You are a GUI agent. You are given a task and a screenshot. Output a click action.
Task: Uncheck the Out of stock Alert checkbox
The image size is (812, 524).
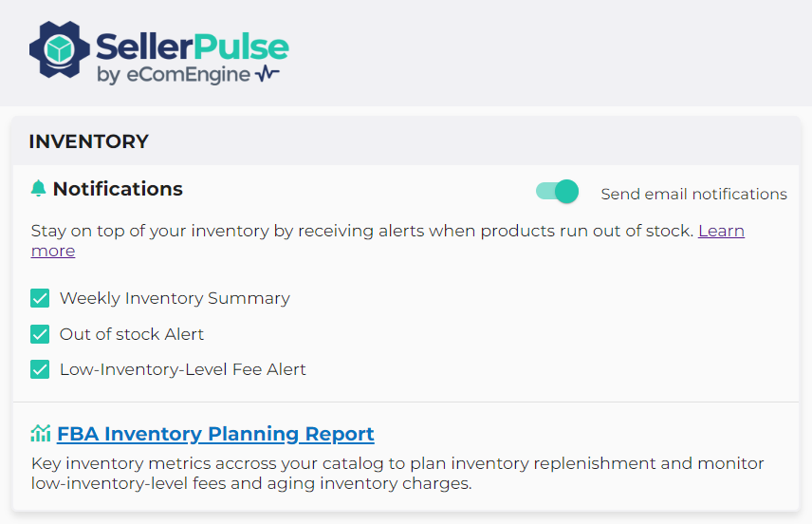click(40, 334)
